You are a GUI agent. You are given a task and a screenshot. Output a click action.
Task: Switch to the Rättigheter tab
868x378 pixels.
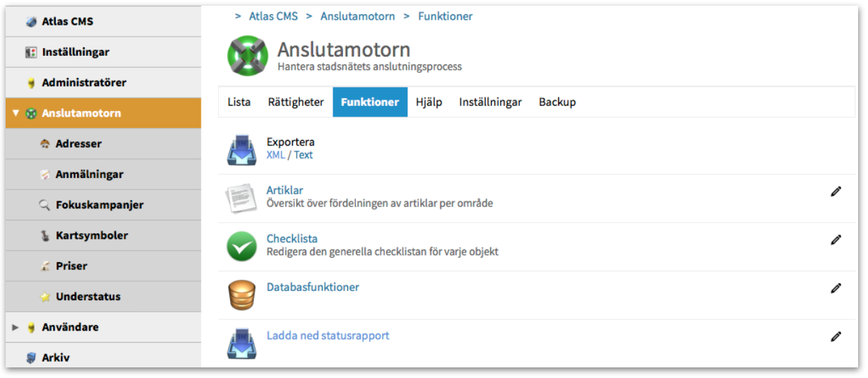(296, 102)
